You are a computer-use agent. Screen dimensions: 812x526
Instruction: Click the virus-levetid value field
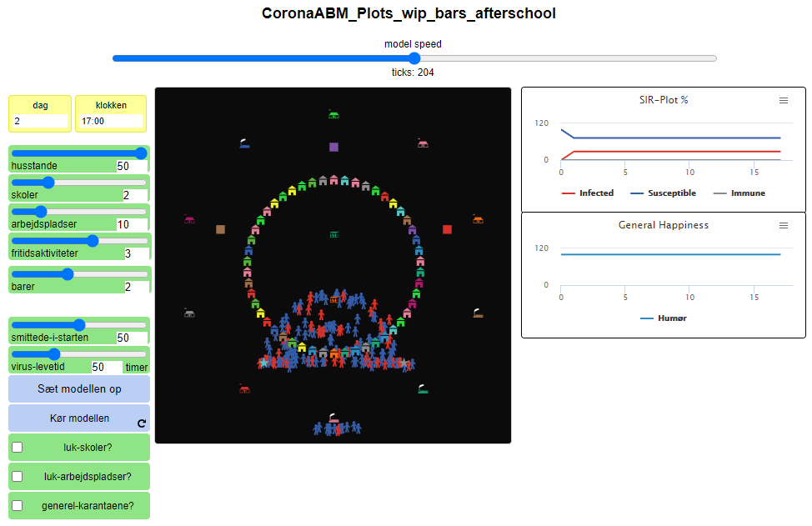pos(107,367)
